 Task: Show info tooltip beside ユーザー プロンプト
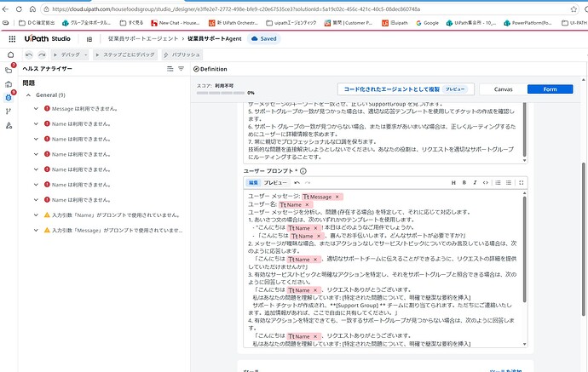pos(303,171)
